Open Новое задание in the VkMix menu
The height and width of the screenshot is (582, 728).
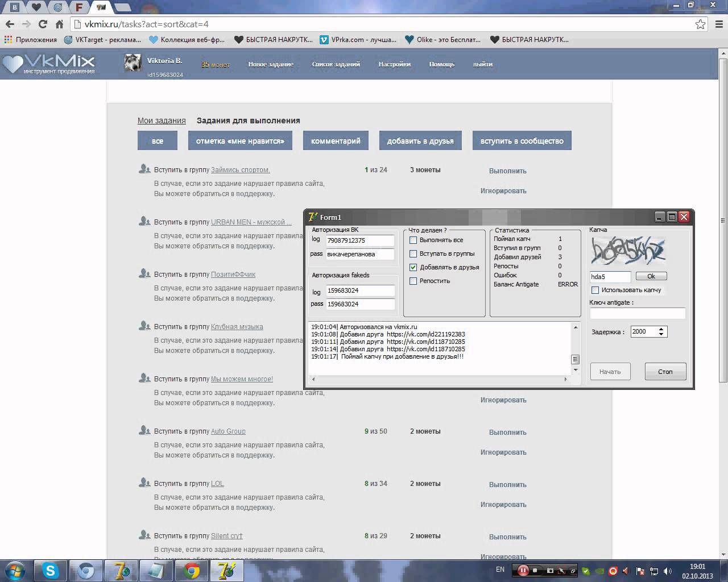tap(271, 64)
